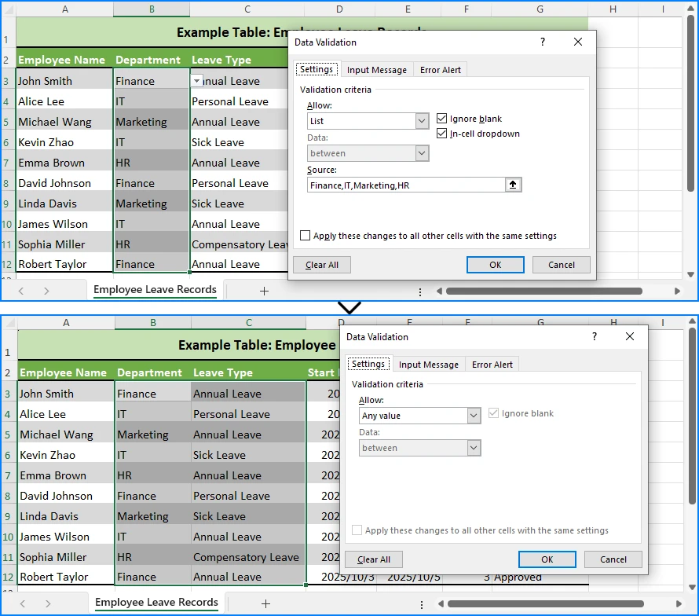Screen dimensions: 699x616
Task: Expand the Allow dropdown showing Any value
Action: coord(474,416)
